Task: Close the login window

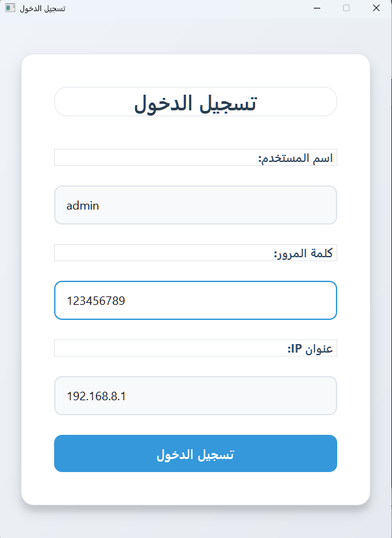Action: click(x=376, y=8)
